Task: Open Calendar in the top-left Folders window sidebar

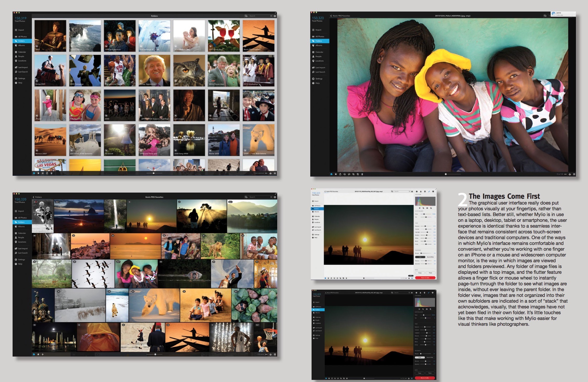Action: pos(20,52)
